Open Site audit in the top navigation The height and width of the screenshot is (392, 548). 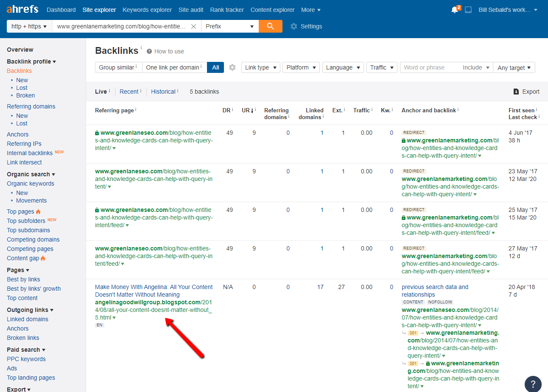(191, 10)
